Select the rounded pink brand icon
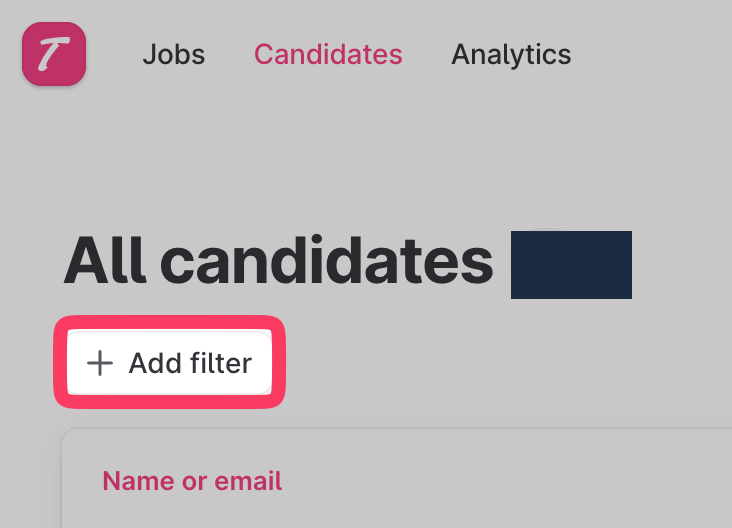732x528 pixels. click(54, 54)
